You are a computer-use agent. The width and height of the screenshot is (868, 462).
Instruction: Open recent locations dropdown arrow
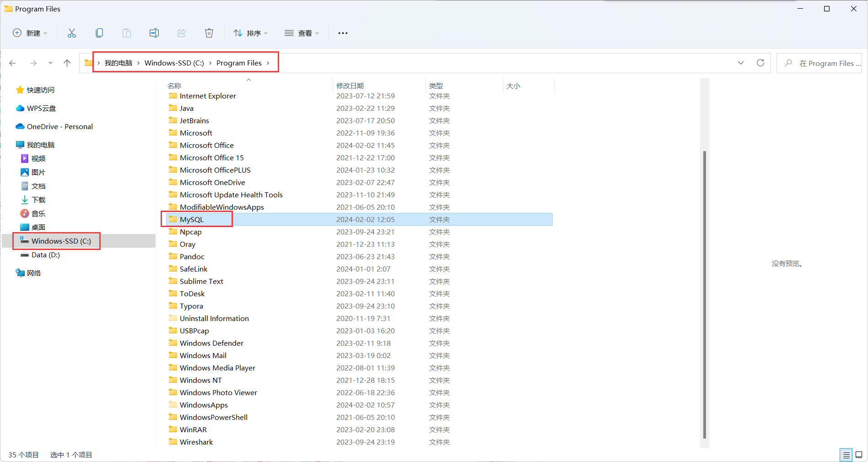pos(50,63)
